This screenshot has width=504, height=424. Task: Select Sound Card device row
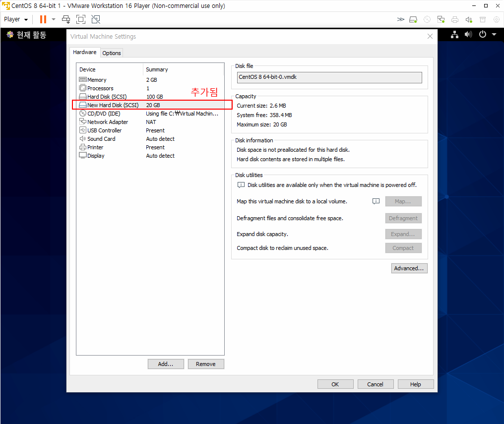click(x=150, y=139)
